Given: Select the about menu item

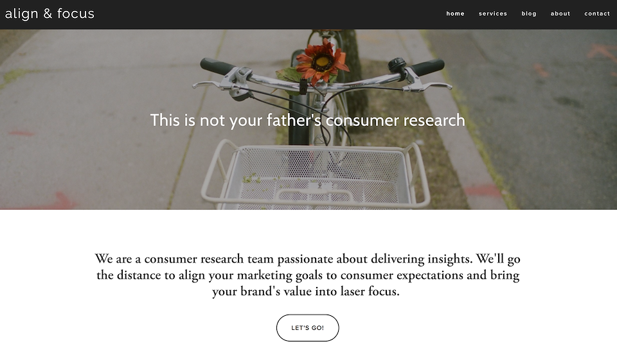Looking at the screenshot, I should tap(560, 13).
